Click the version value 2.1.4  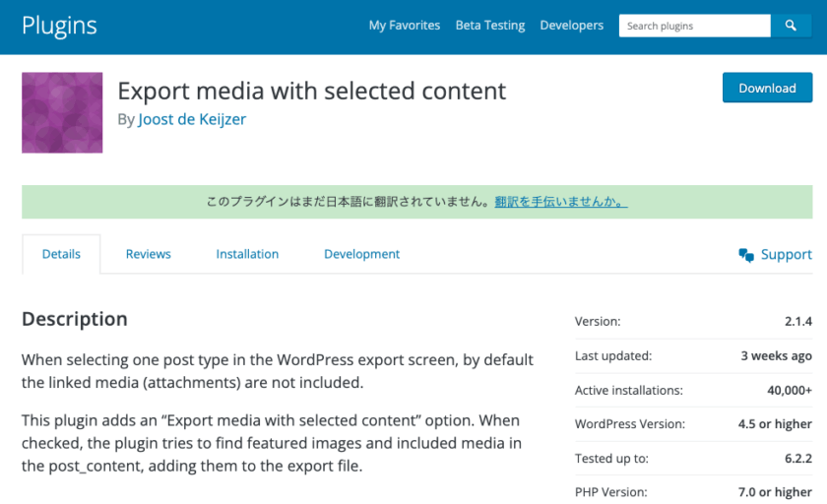tap(798, 322)
